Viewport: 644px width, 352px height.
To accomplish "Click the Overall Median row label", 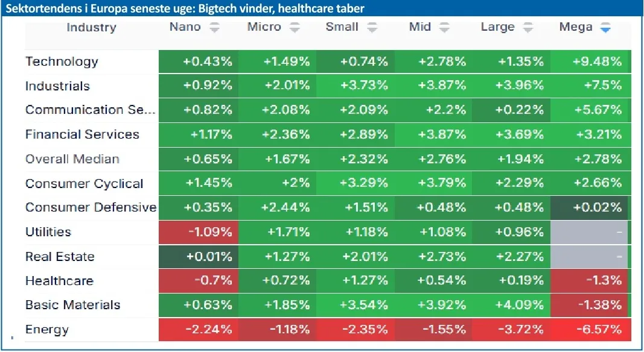I will (72, 159).
